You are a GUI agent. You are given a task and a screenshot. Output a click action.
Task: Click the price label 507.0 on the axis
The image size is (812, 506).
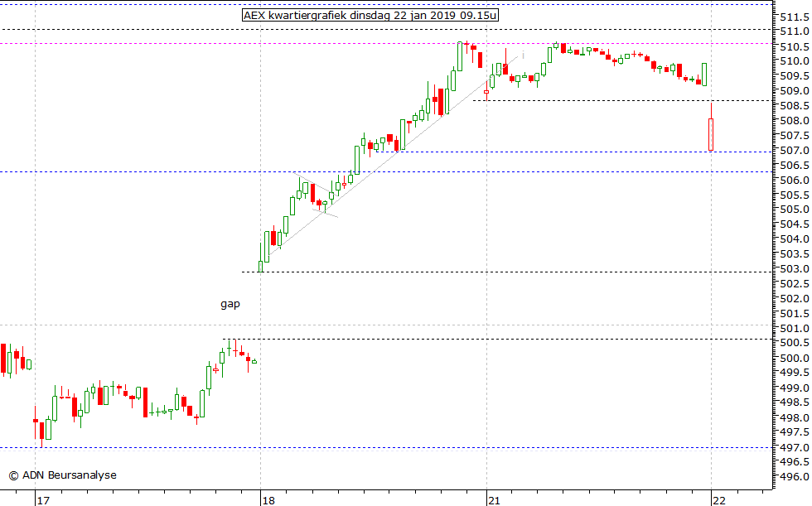pos(795,151)
